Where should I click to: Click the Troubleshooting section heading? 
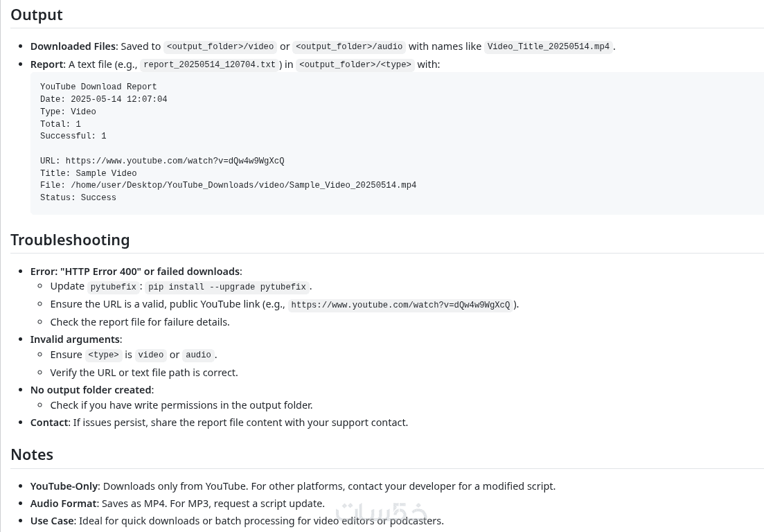(x=70, y=240)
